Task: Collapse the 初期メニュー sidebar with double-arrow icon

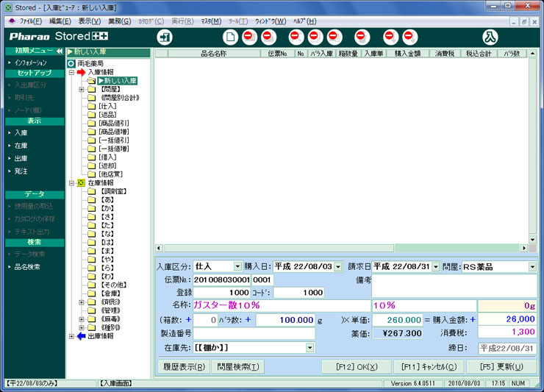Action: [x=60, y=51]
